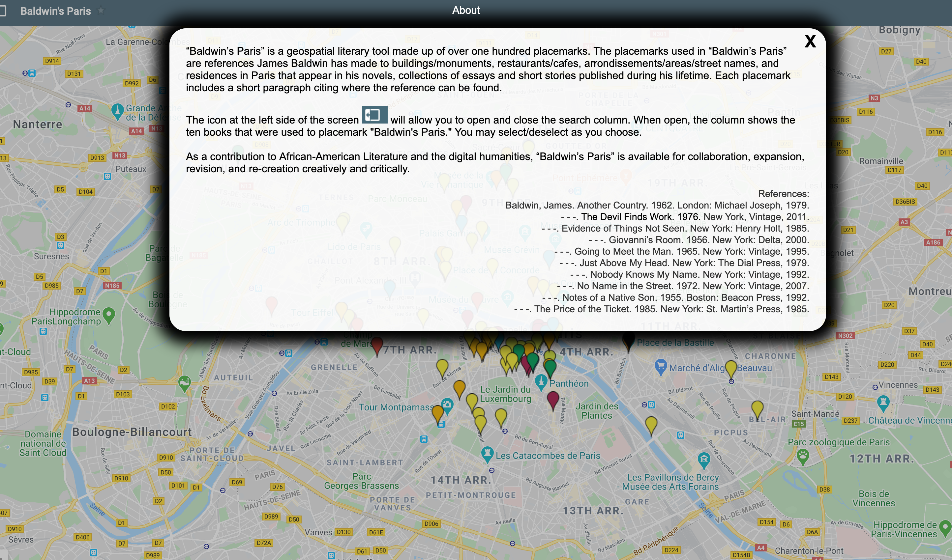Click the Baldwin's Paris title
The height and width of the screenshot is (560, 952).
55,11
